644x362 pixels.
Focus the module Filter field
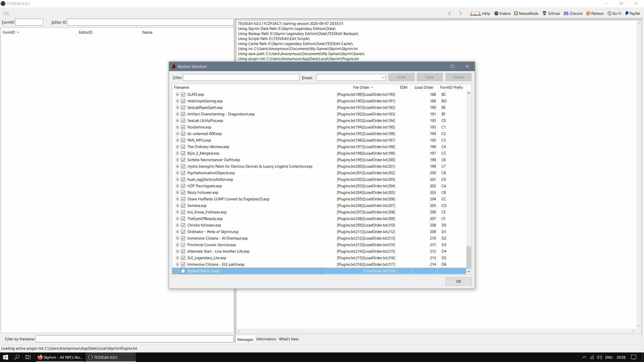[x=241, y=77]
